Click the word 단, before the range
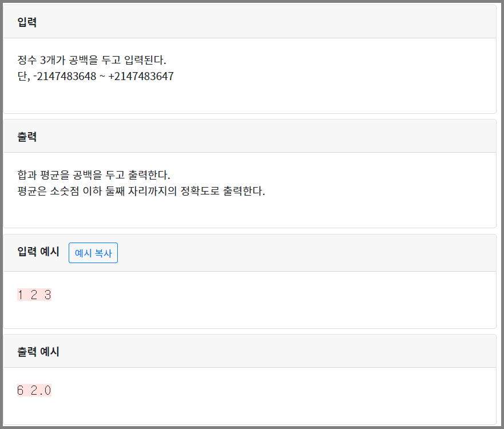 click(23, 76)
